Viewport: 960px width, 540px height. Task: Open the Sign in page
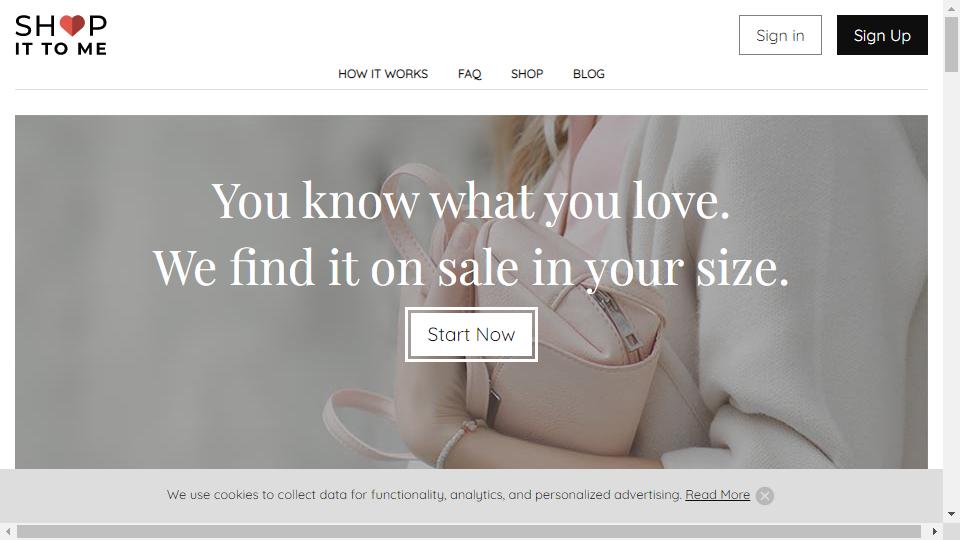click(x=780, y=35)
